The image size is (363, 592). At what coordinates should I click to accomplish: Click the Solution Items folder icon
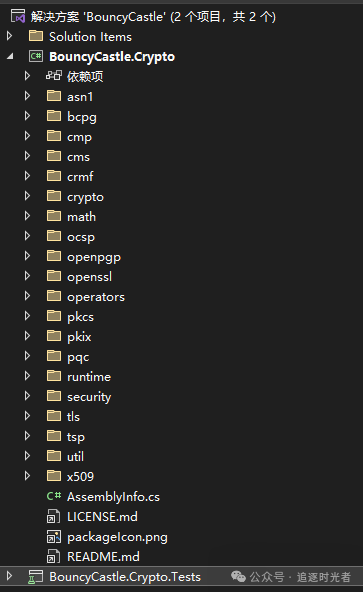tap(36, 36)
